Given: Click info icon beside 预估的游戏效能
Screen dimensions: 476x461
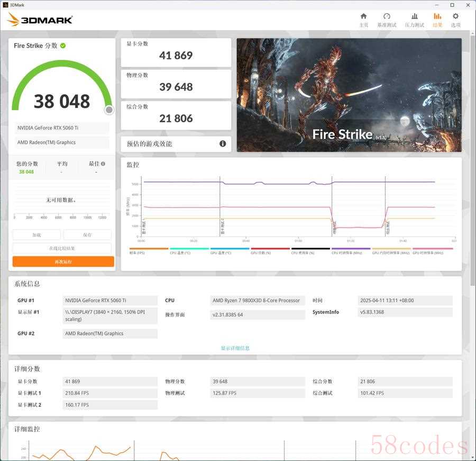Looking at the screenshot, I should [223, 143].
